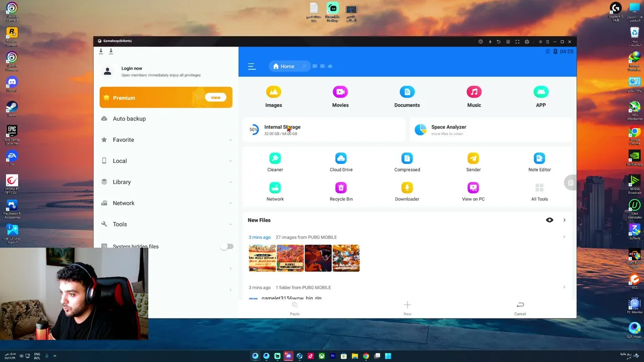Click the Gameloop fullscreen icon
Viewport: 644px width, 362px height.
pyautogui.click(x=517, y=42)
